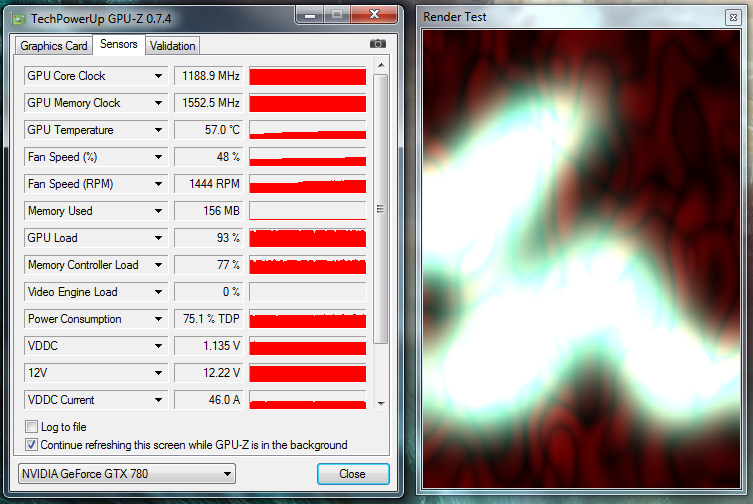Viewport: 753px width, 504px height.
Task: Click the 57.0 °C temperature value
Action: (208, 130)
